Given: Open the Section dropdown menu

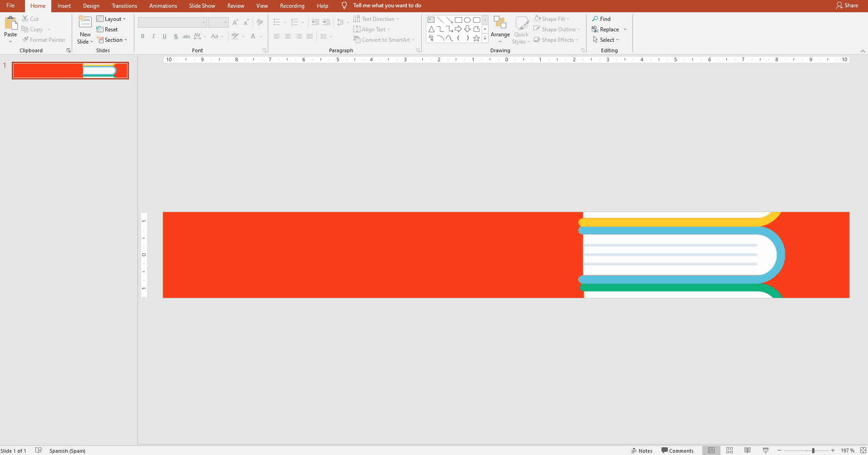Looking at the screenshot, I should click(x=113, y=40).
